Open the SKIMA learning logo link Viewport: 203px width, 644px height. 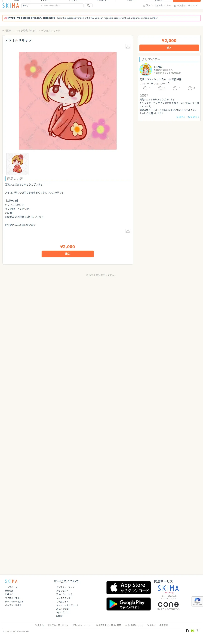click(168, 589)
